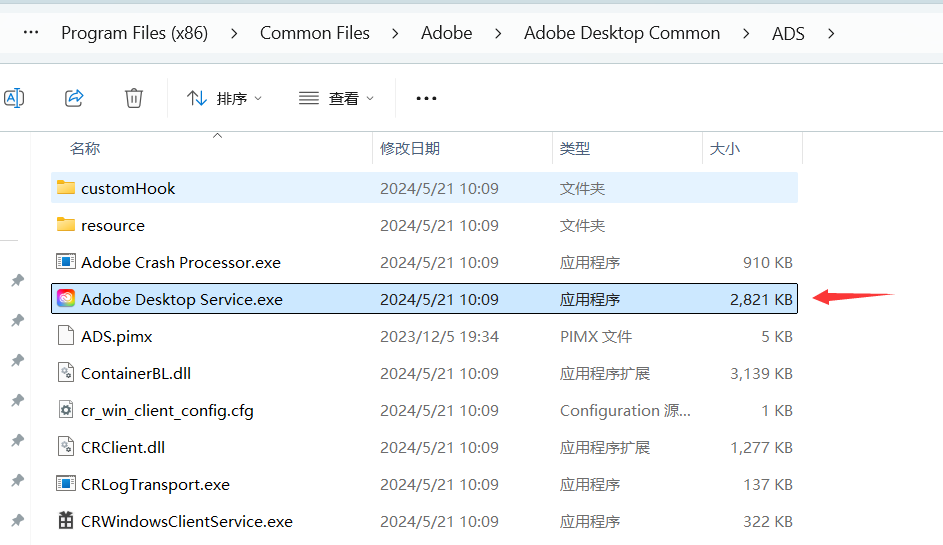Viewport: 943px width, 545px height.
Task: Expand chevron after Program Files (x86)
Action: point(234,34)
